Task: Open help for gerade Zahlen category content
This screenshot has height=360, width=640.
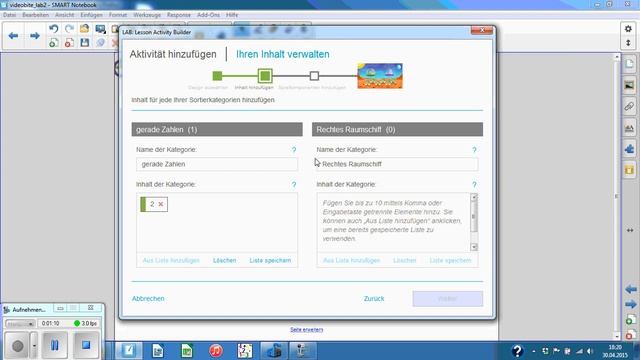Action: click(x=294, y=184)
